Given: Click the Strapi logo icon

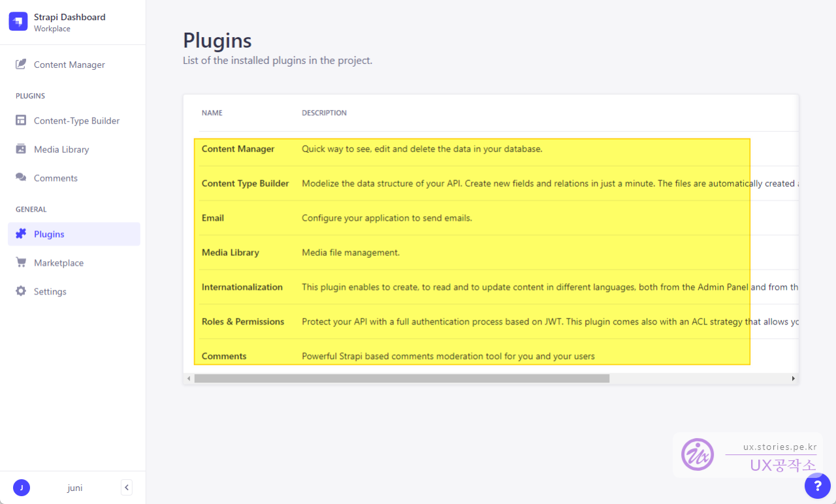Looking at the screenshot, I should pos(18,22).
